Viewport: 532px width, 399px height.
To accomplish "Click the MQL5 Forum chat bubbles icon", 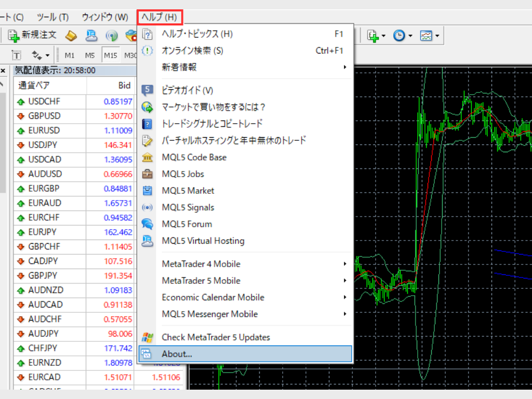I will point(147,224).
